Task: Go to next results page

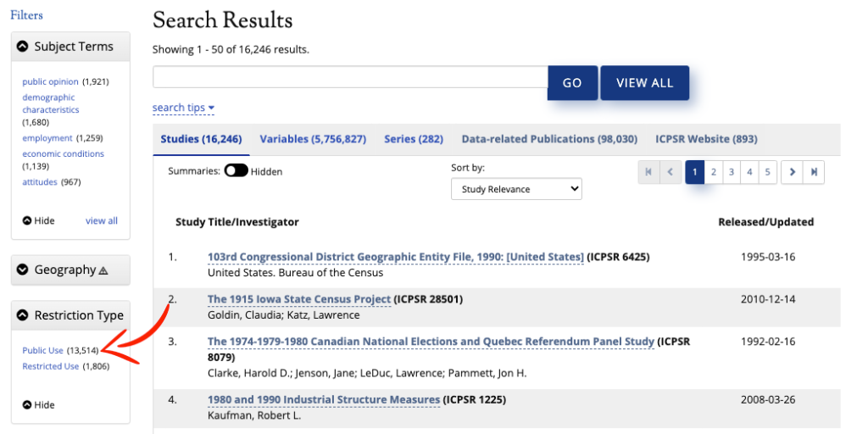Action: tap(793, 172)
